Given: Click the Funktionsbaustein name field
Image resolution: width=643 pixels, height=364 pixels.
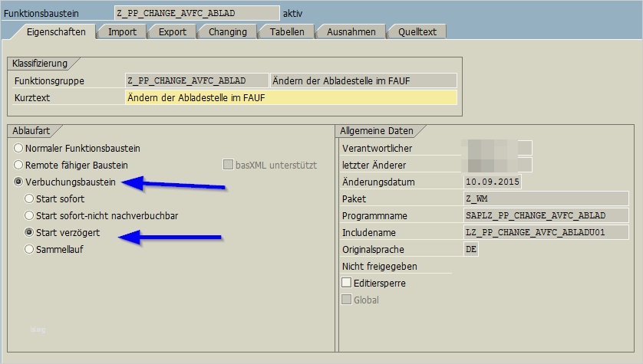Looking at the screenshot, I should coord(197,13).
